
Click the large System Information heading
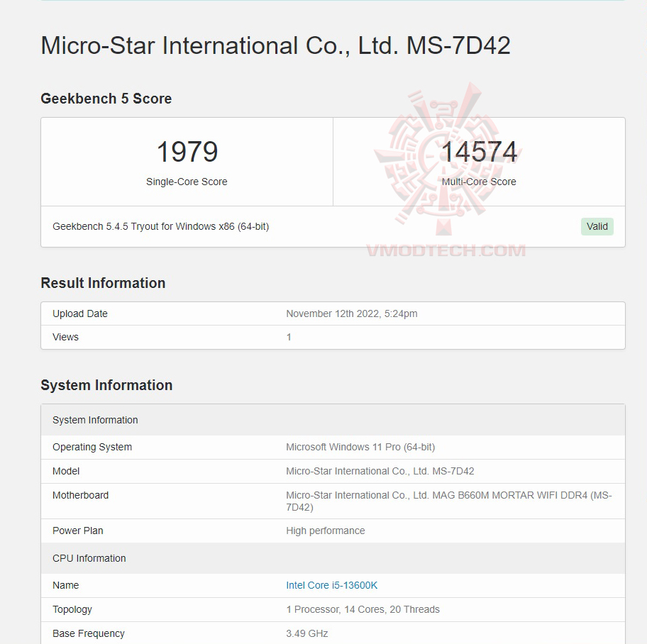106,385
